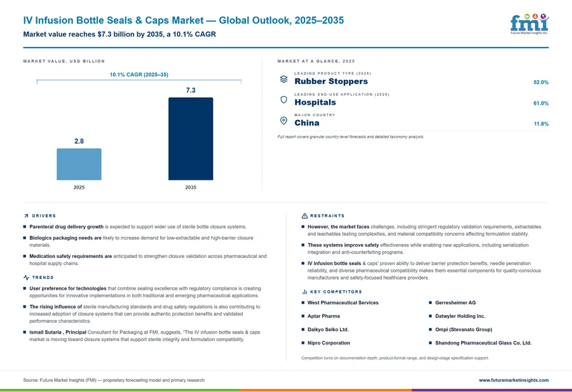572x392 pixels.
Task: Click the 11.8% value for China
Action: pos(541,124)
